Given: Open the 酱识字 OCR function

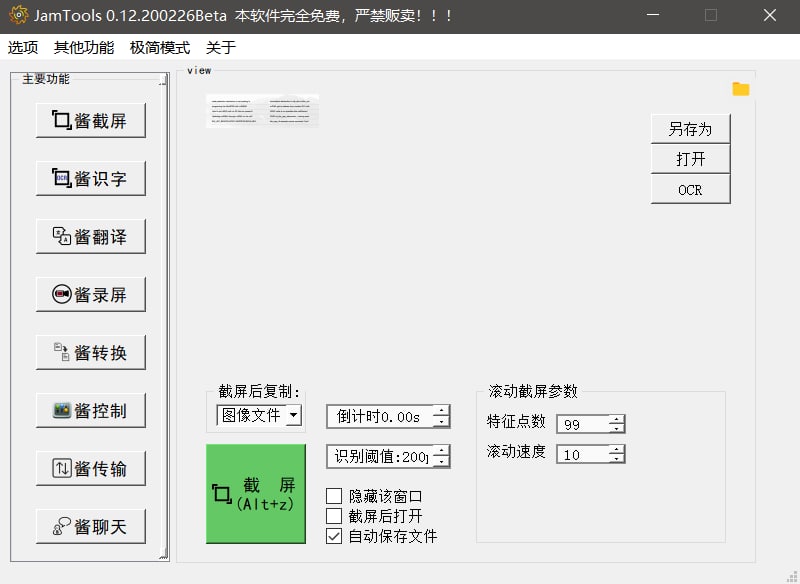Looking at the screenshot, I should (x=91, y=179).
